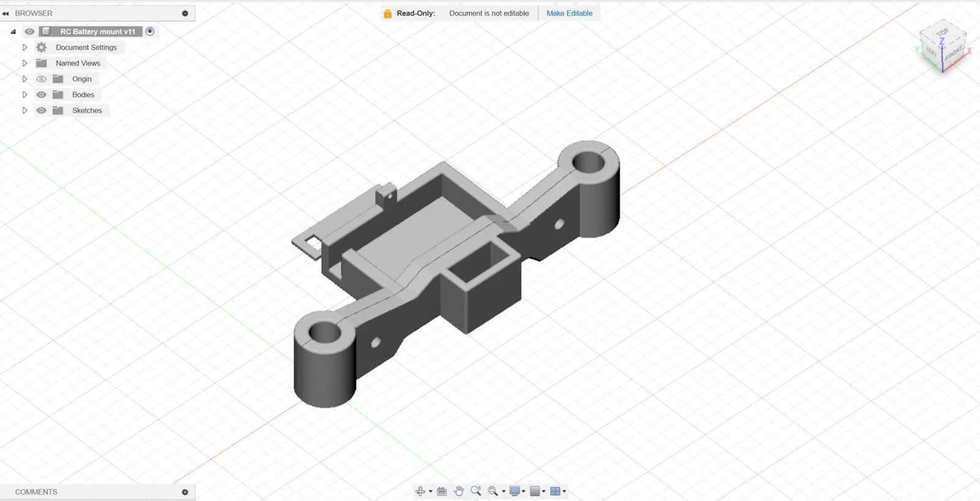Viewport: 980px width, 501px height.
Task: Expand the Named Views node
Action: tap(24, 63)
